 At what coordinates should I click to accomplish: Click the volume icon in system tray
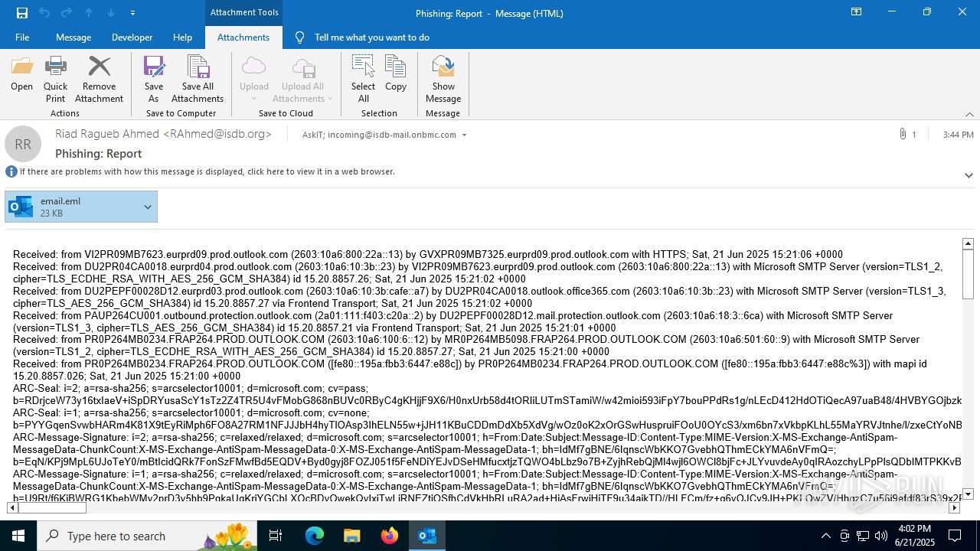click(x=881, y=536)
